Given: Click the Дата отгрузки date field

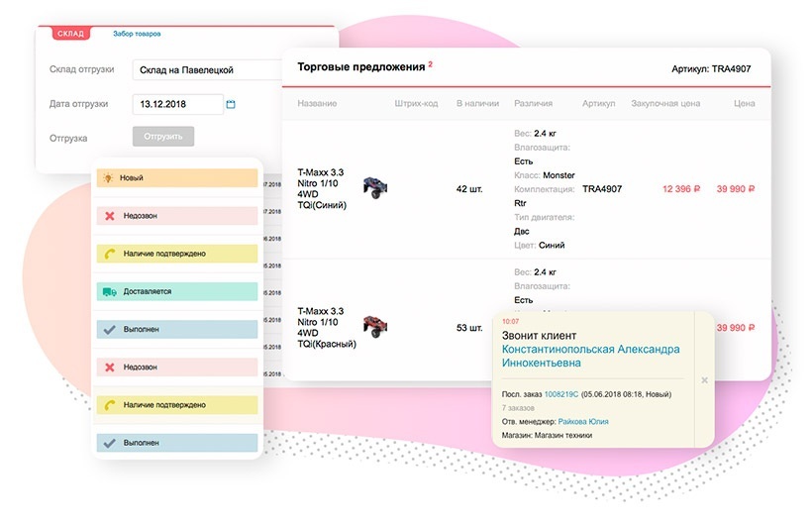Looking at the screenshot, I should [178, 104].
